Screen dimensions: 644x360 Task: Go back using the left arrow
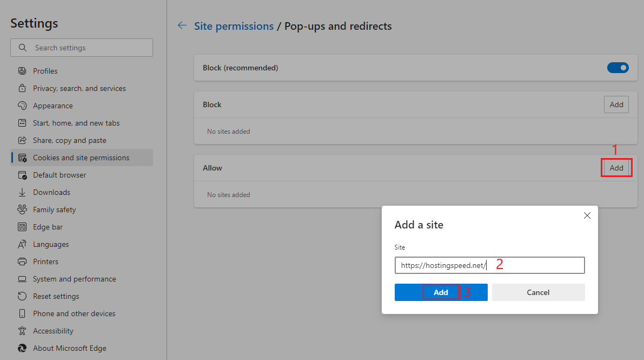coord(182,25)
